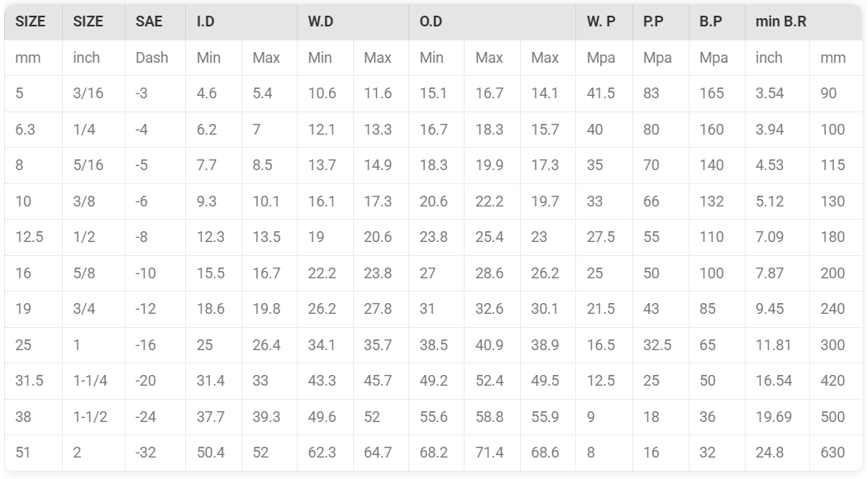Select the 5/16 inch size cell
The width and height of the screenshot is (868, 479).
click(x=93, y=165)
